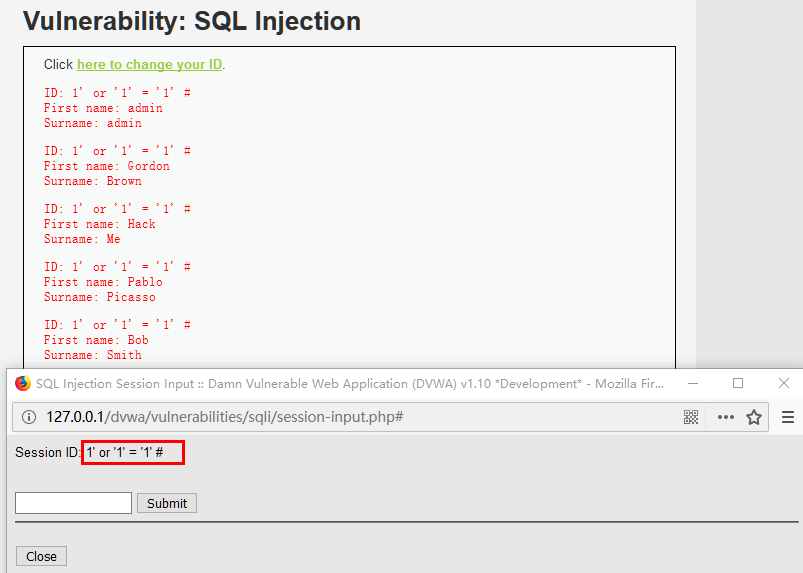Click the 'First name: Hack' result line
Viewport: 803px width, 573px height.
[100, 224]
